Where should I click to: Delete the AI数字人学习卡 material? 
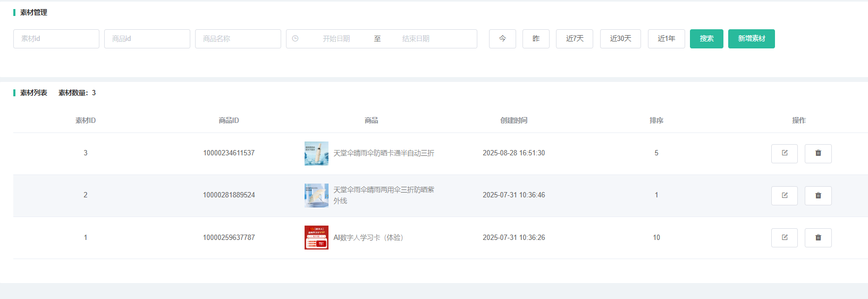818,237
